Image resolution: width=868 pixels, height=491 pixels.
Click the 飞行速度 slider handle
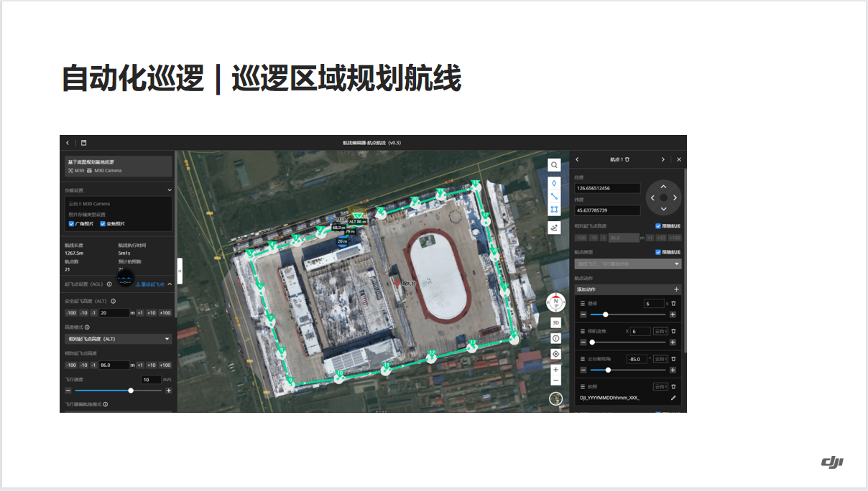pos(131,391)
